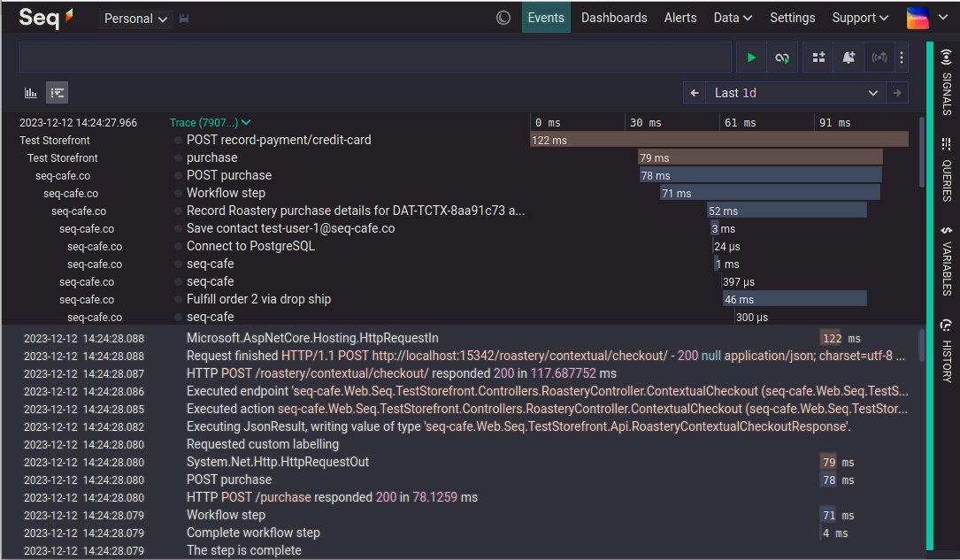Open the Executed action event row
960x560 pixels.
547,409
